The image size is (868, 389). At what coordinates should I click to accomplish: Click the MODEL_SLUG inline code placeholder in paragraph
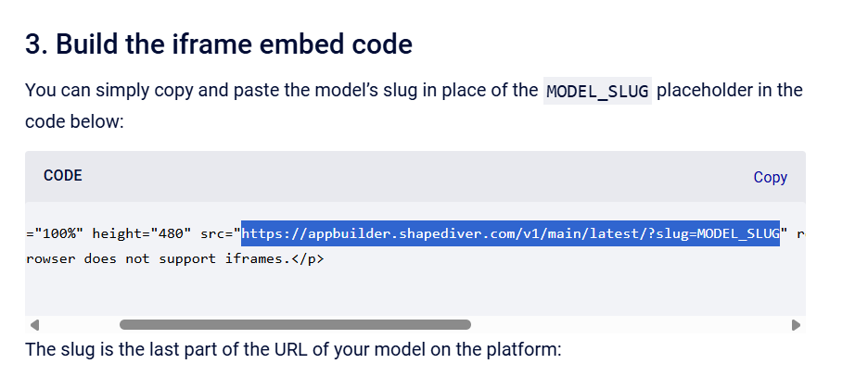[x=597, y=91]
